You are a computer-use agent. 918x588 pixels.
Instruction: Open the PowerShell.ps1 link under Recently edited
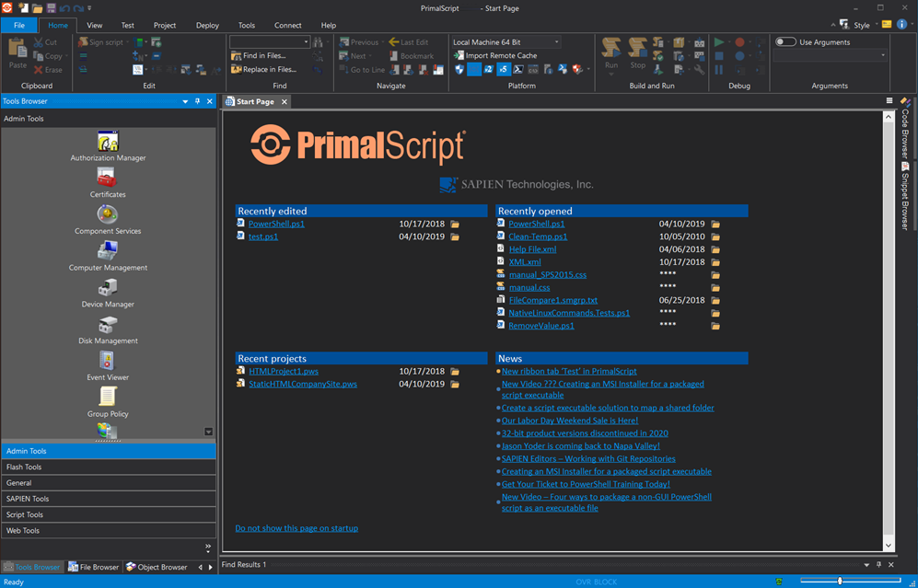pyautogui.click(x=276, y=225)
